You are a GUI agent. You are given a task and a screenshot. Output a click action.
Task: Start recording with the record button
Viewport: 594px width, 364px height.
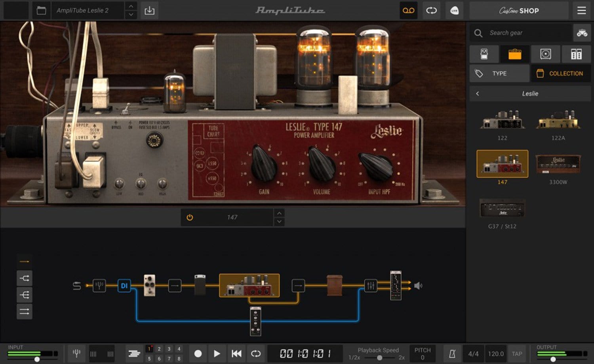[198, 353]
